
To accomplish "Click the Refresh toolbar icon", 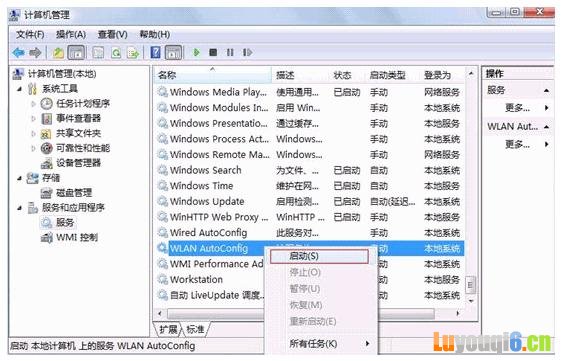I will point(116,53).
